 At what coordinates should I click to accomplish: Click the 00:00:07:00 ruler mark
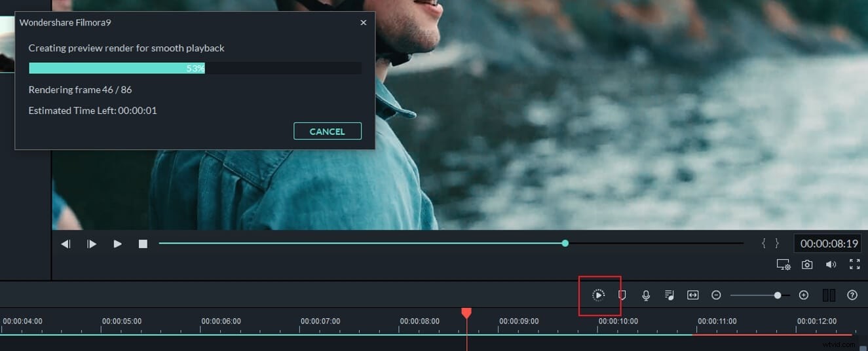pyautogui.click(x=321, y=322)
